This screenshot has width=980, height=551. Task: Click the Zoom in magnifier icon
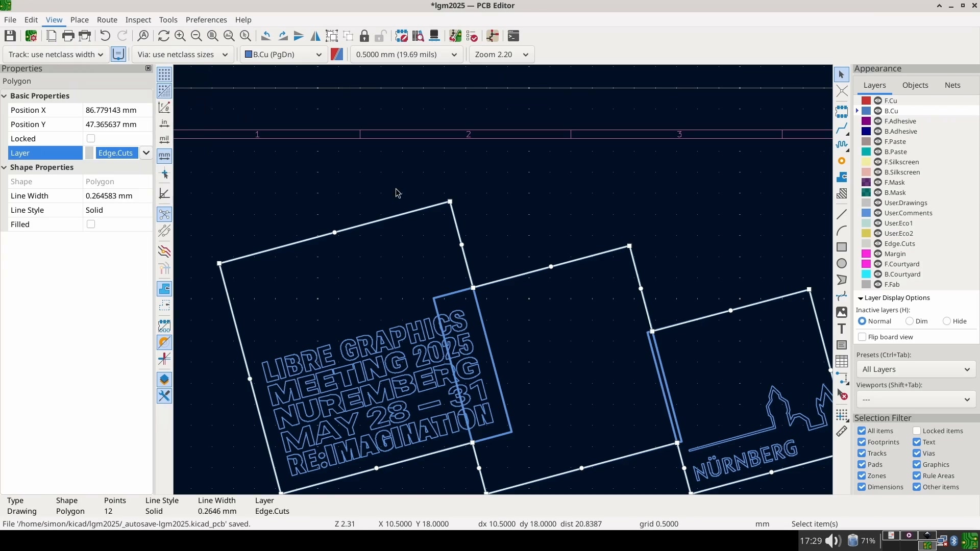coord(180,36)
